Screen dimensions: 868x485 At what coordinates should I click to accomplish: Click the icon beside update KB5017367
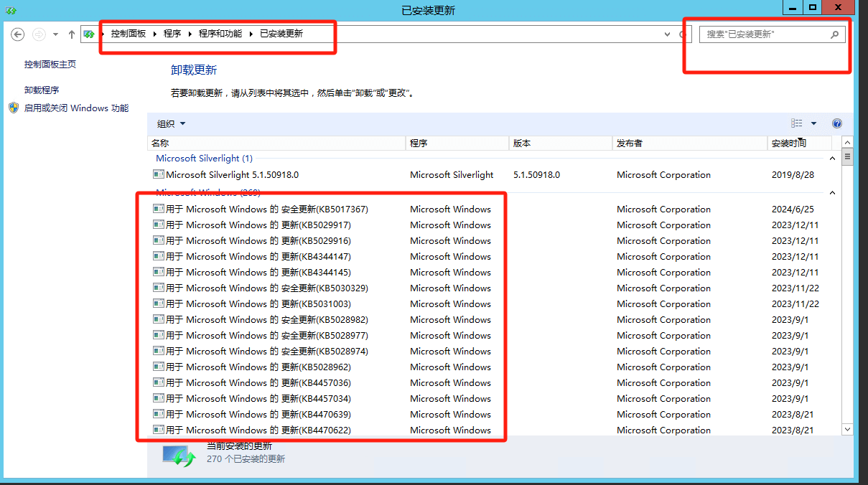(159, 209)
